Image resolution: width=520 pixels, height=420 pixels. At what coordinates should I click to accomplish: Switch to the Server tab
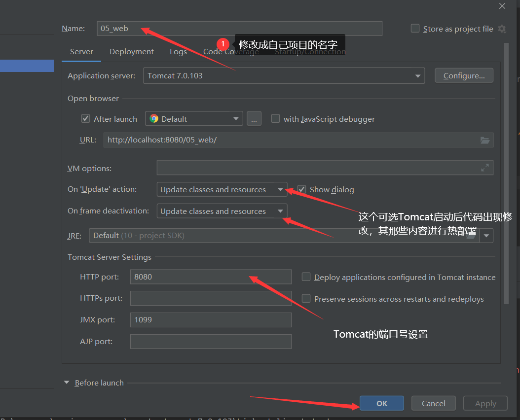pos(81,52)
